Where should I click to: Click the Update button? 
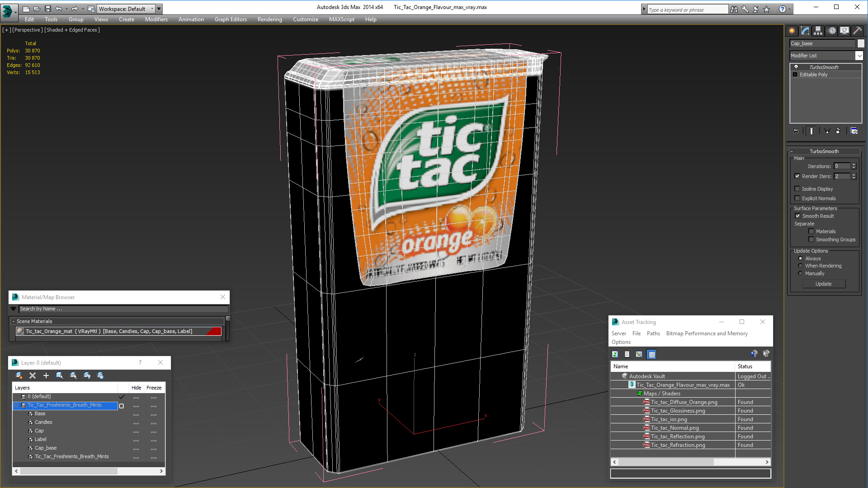[x=824, y=284]
